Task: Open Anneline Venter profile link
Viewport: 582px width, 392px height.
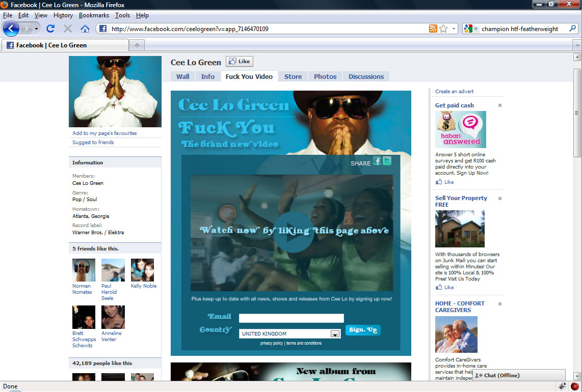Action: pos(111,337)
